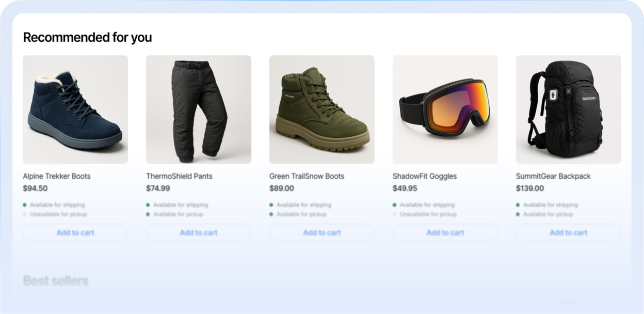Add Green TrailSnow Boots to cart

pos(322,232)
